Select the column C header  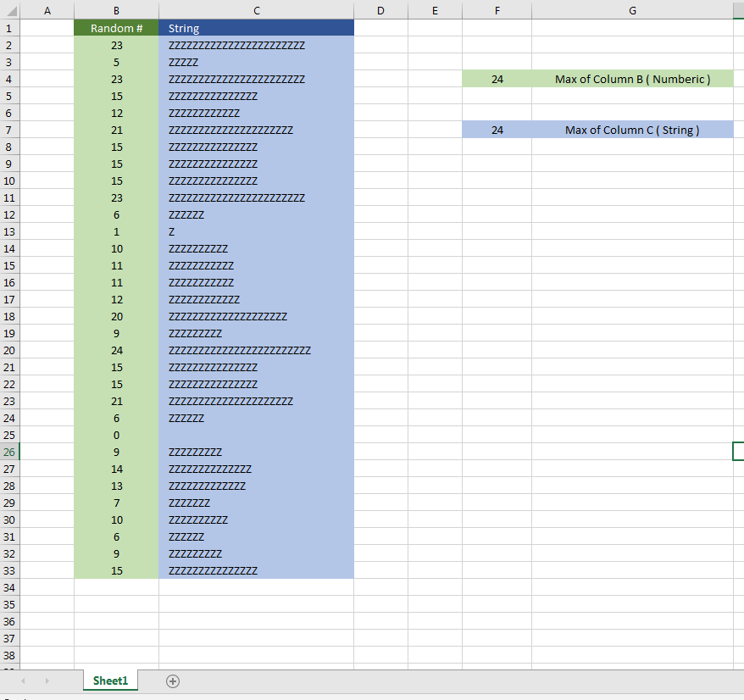point(256,10)
